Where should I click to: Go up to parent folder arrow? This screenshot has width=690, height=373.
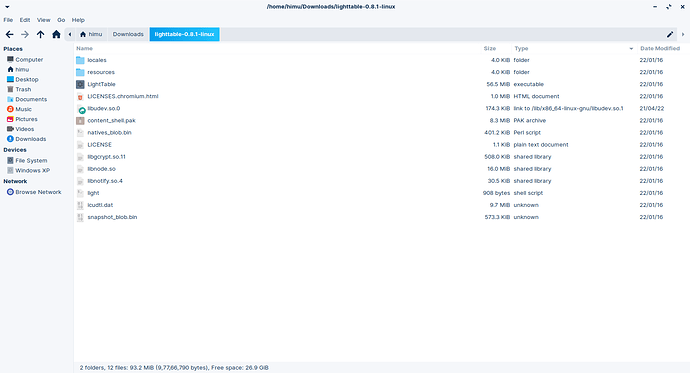40,34
